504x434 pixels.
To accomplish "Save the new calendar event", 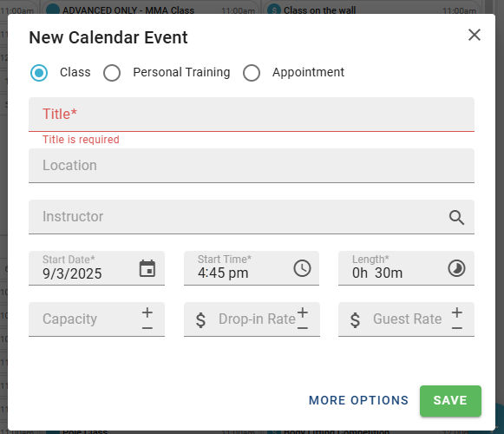I will coord(450,401).
